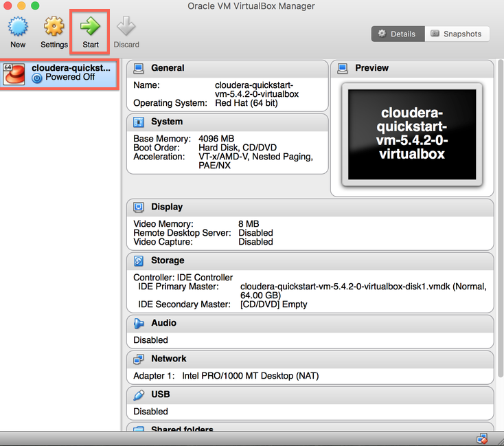Click the Powered Off status icon
504x446 pixels.
pos(37,78)
